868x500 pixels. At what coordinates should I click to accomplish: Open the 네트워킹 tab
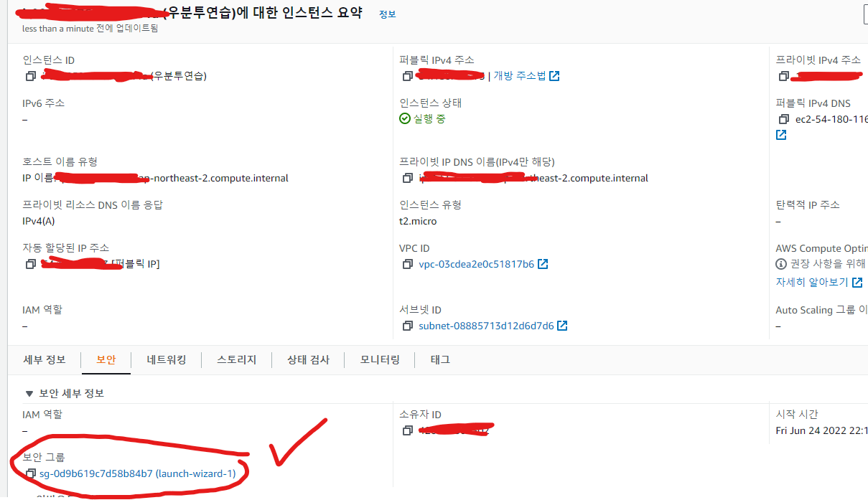(x=167, y=359)
